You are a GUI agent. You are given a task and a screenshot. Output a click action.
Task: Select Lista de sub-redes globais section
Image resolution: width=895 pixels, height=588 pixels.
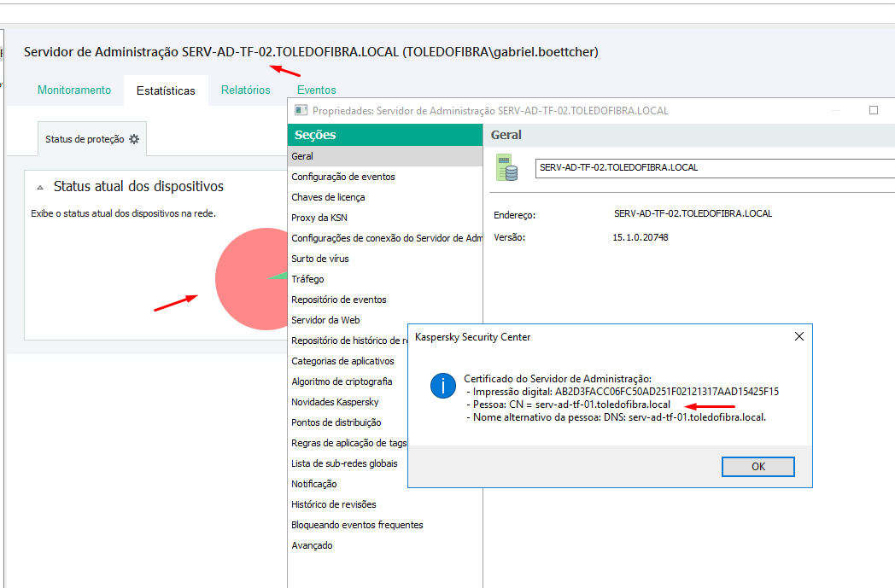pos(348,463)
